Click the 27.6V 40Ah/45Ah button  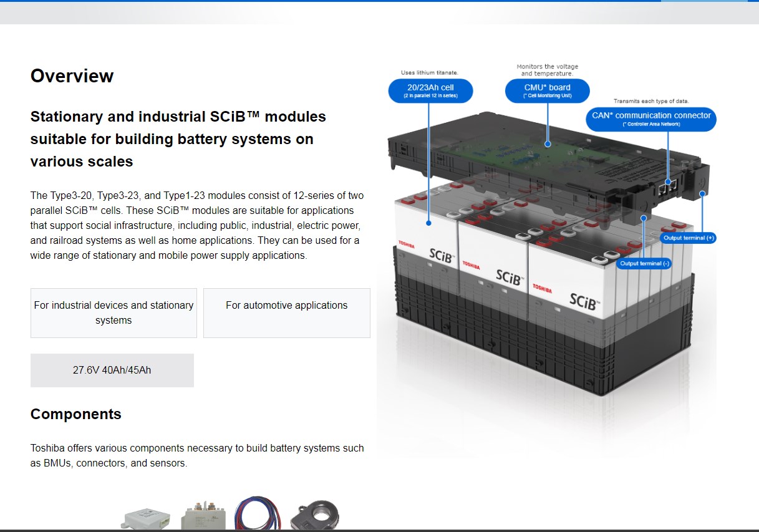(x=112, y=370)
